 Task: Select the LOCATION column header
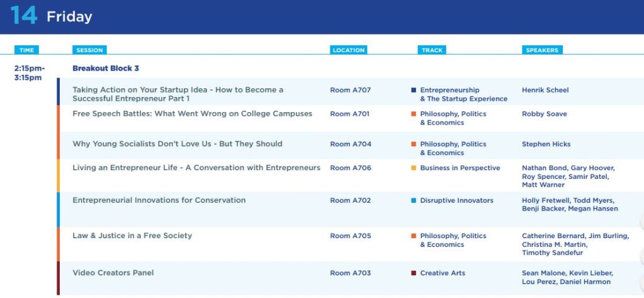[x=349, y=50]
